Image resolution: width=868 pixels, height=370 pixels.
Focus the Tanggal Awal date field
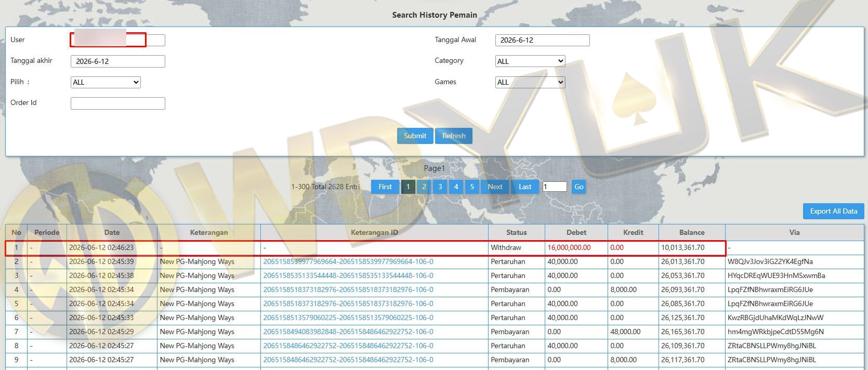tap(542, 40)
